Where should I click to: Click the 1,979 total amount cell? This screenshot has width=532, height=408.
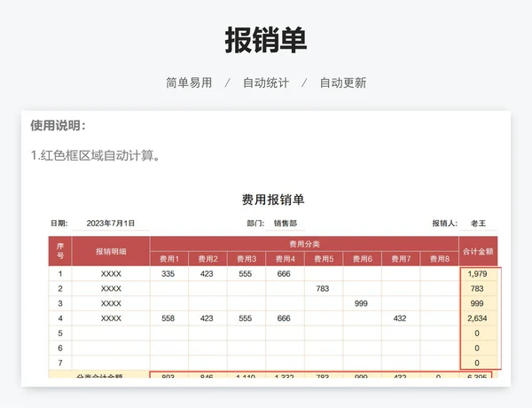point(478,273)
